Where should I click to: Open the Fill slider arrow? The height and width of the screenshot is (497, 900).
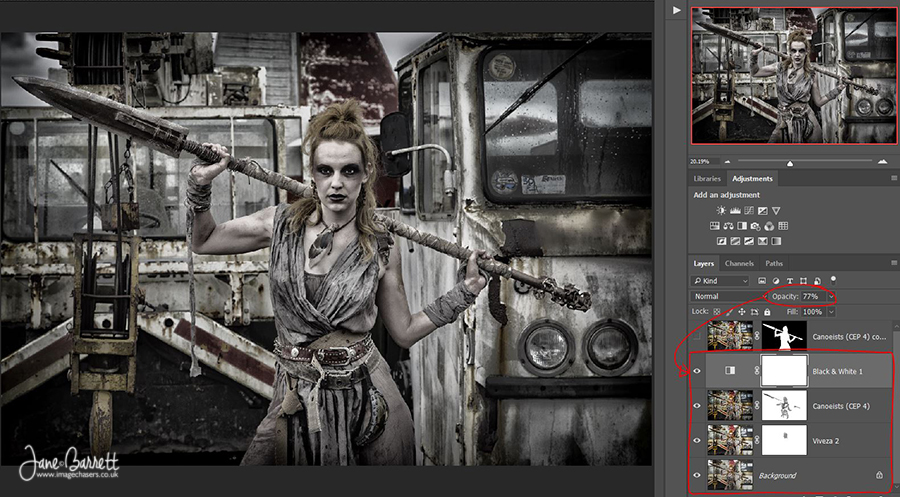pyautogui.click(x=831, y=312)
